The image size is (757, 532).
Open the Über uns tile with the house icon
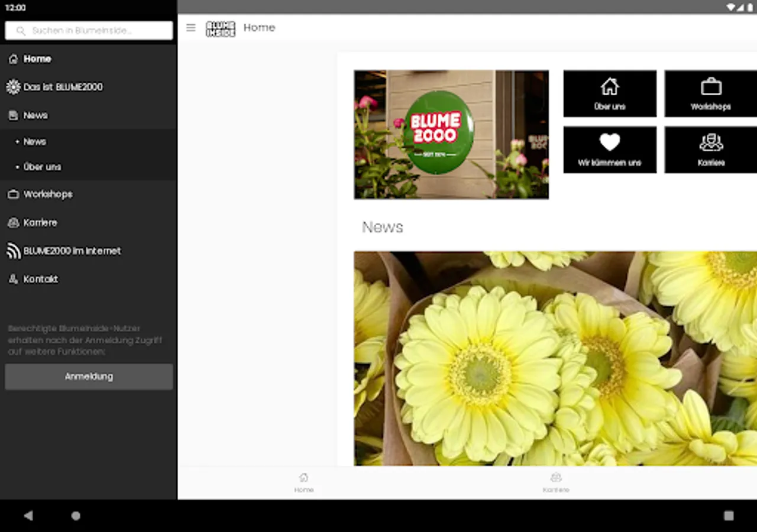tap(610, 93)
